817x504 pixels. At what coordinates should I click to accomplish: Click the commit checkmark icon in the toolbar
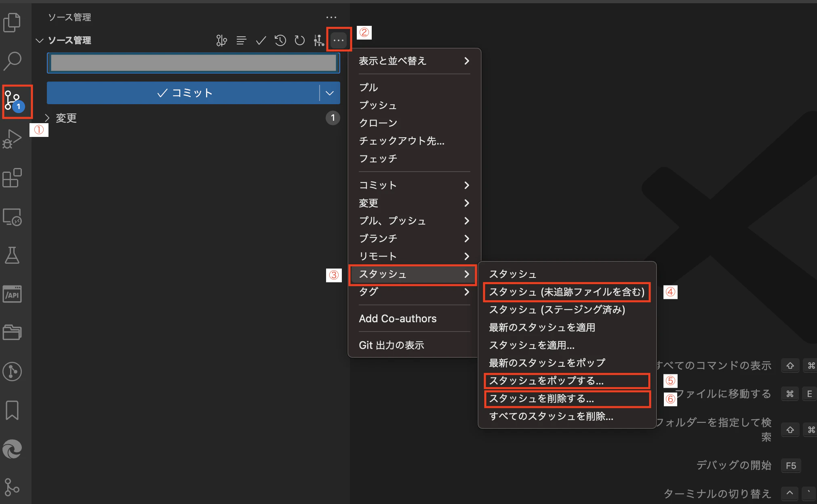[261, 40]
